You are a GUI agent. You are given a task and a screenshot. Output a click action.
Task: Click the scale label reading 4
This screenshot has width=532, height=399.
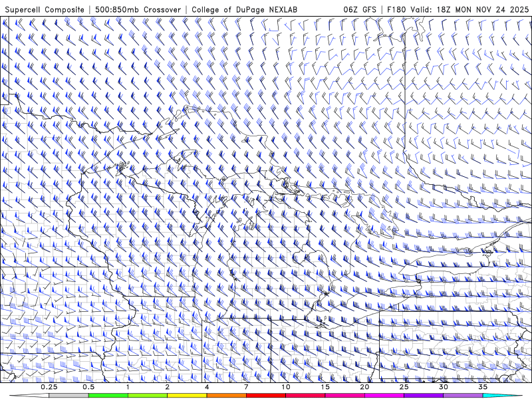[x=207, y=387]
